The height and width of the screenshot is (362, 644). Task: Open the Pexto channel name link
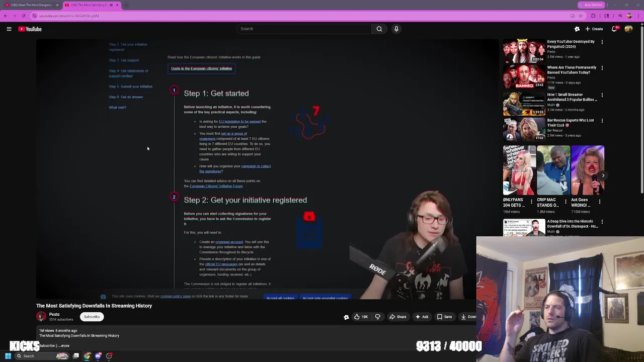click(x=54, y=314)
